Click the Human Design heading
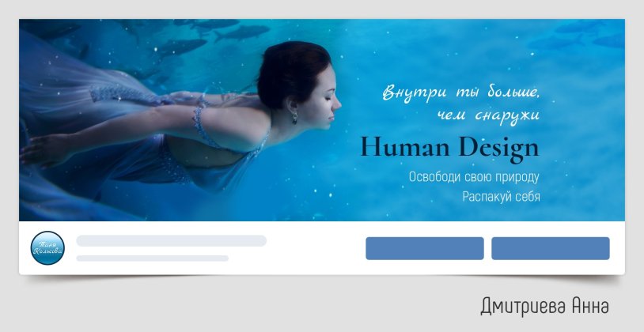Image resolution: width=644 pixels, height=332 pixels. (449, 149)
